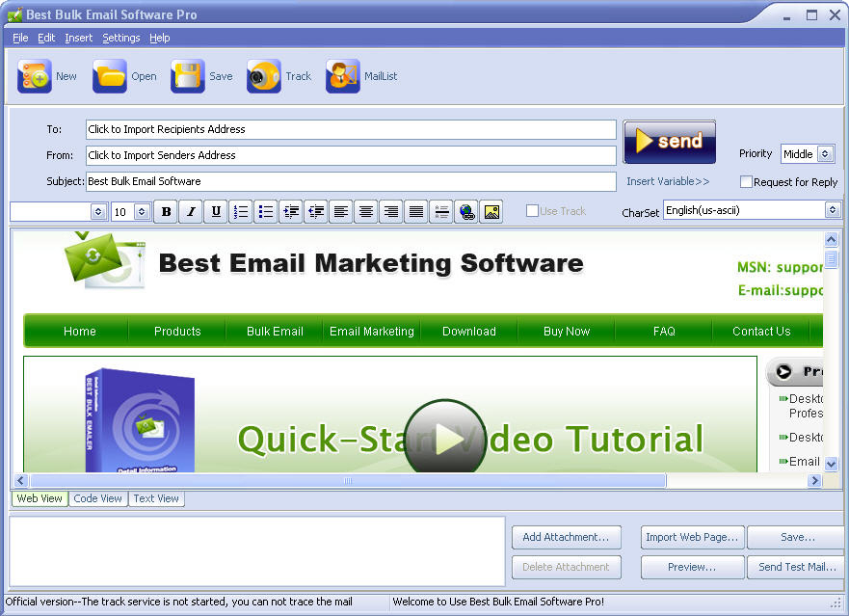Enable the Request for Reply checkbox
Screen dimensions: 849x616
tap(746, 181)
